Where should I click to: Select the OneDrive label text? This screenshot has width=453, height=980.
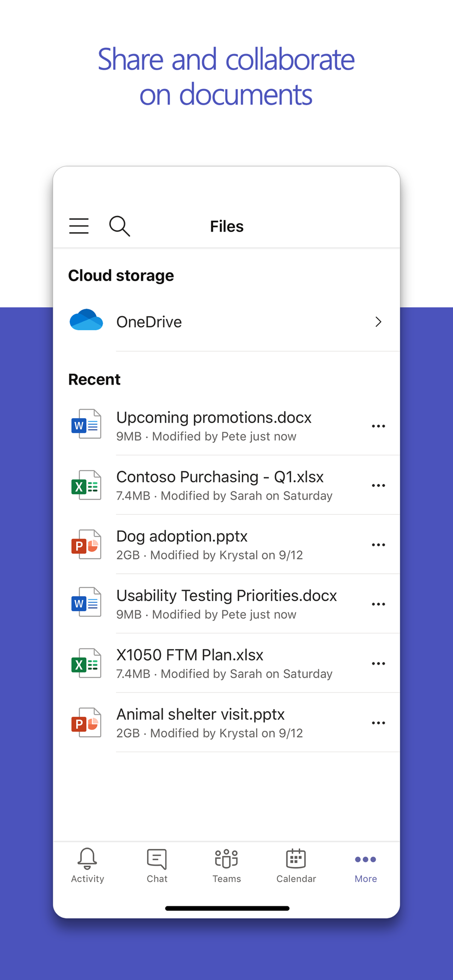pos(149,322)
